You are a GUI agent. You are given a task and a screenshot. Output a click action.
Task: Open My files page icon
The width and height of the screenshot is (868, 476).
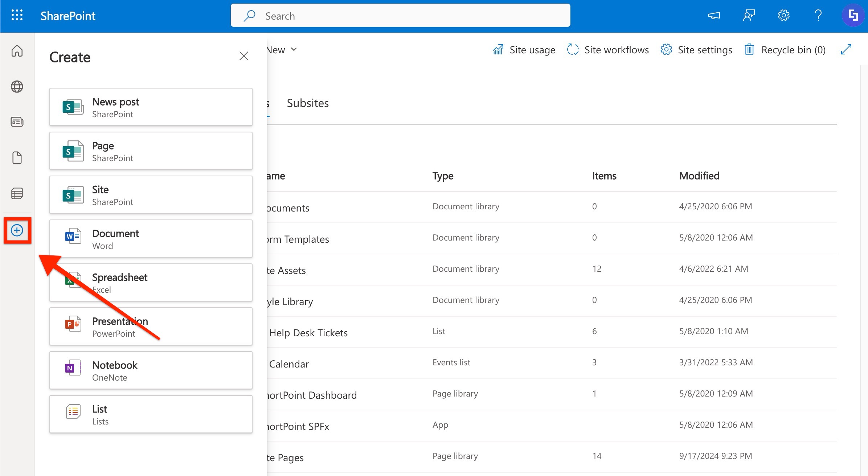point(17,158)
